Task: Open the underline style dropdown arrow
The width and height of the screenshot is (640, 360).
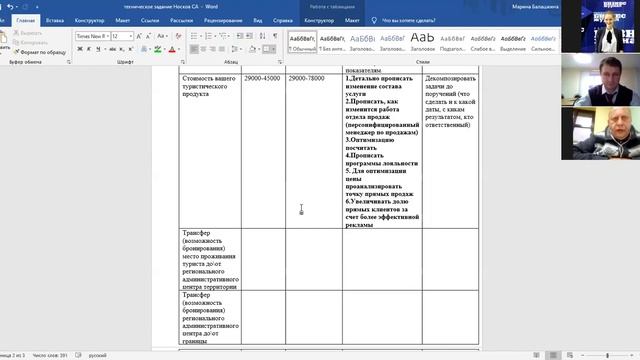Action: [105, 49]
